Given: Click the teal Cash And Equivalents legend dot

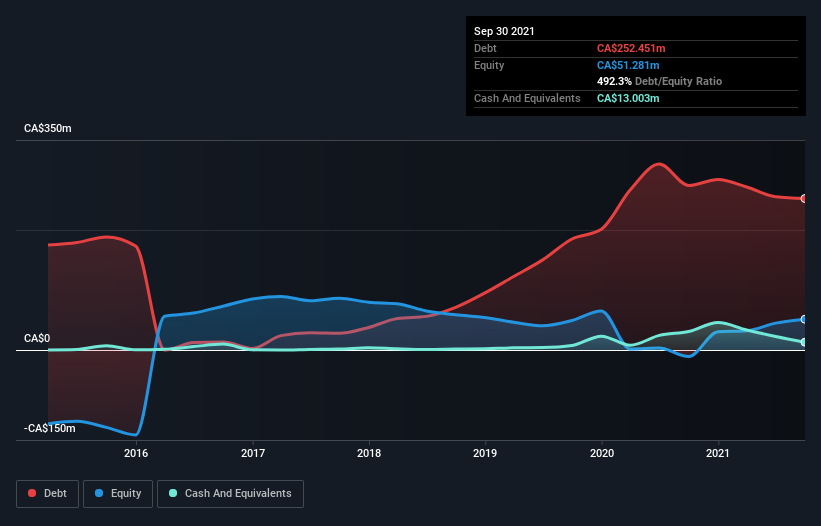Looking at the screenshot, I should 173,494.
